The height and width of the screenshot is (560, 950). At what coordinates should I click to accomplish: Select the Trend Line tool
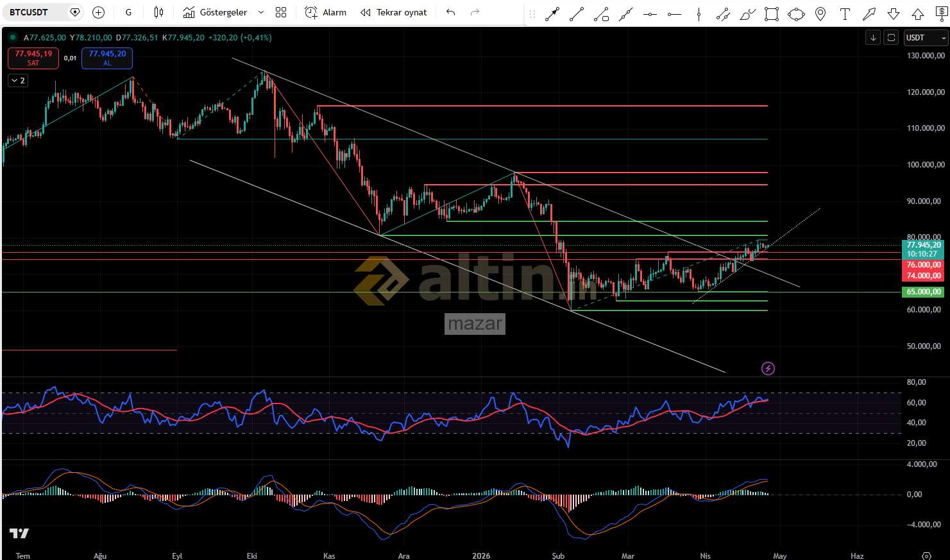(x=577, y=14)
